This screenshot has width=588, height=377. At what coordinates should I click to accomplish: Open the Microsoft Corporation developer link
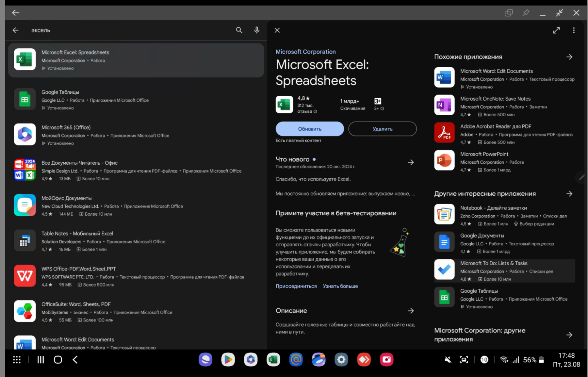point(305,52)
